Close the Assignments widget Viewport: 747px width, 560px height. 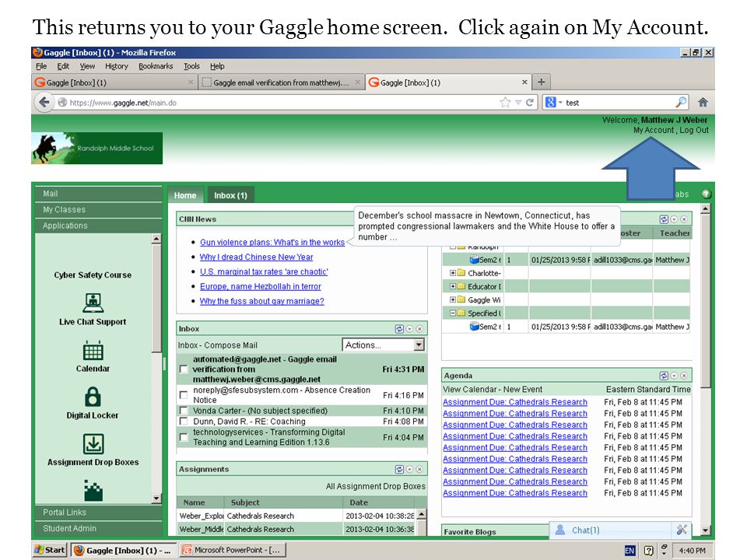419,470
